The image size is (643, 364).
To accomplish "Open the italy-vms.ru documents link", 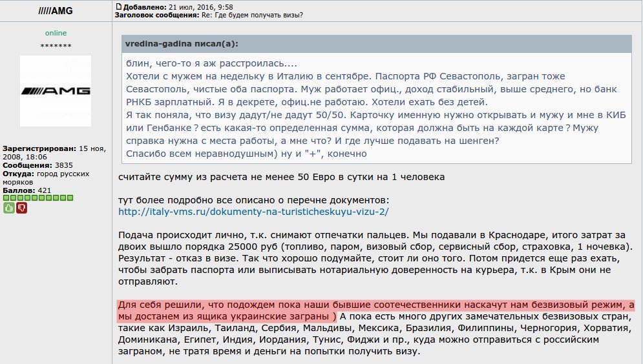I will 253,212.
